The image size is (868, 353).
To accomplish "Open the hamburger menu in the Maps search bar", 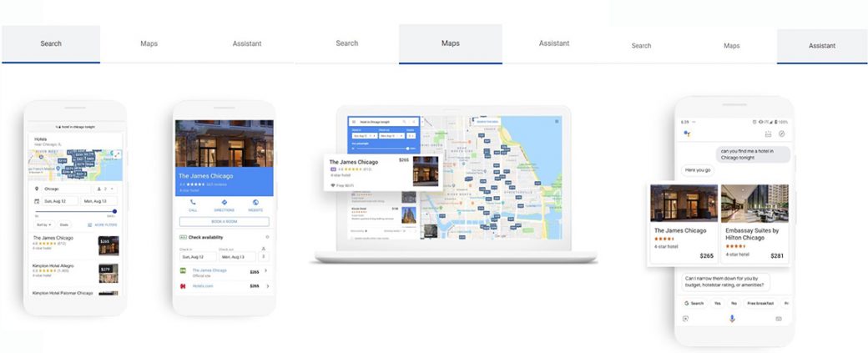I will click(354, 122).
